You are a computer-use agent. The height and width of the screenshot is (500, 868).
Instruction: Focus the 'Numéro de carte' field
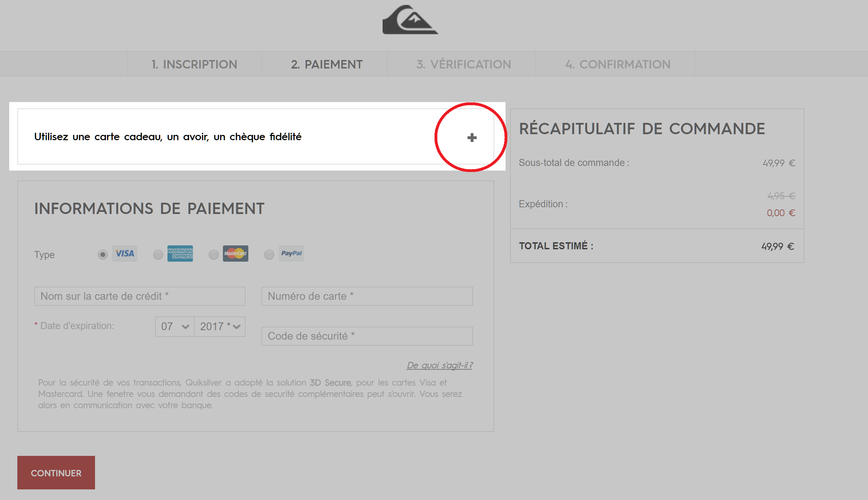pos(367,296)
